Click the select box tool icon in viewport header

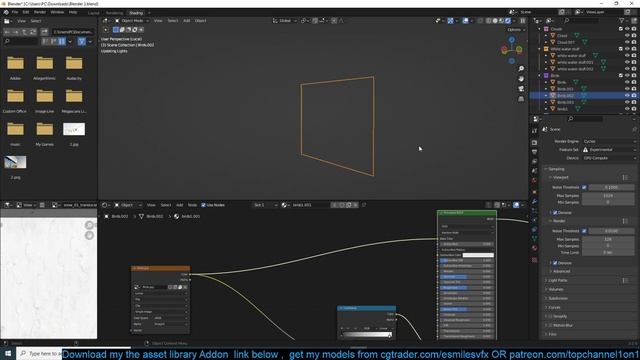tap(116, 30)
